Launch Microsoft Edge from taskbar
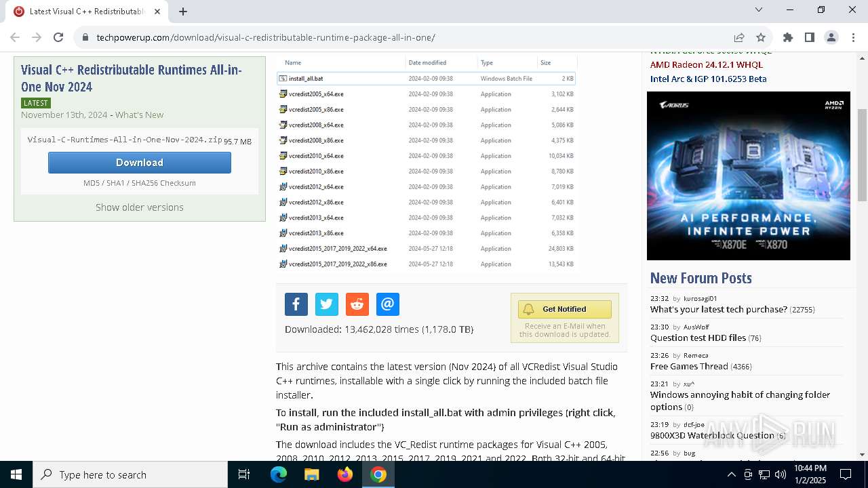868x488 pixels. 279,474
